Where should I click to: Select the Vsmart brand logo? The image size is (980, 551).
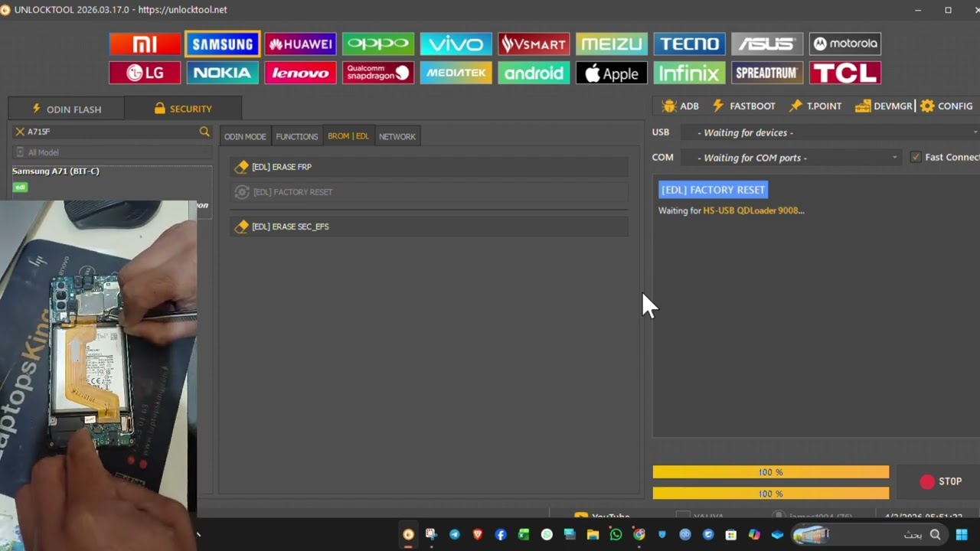coord(534,44)
